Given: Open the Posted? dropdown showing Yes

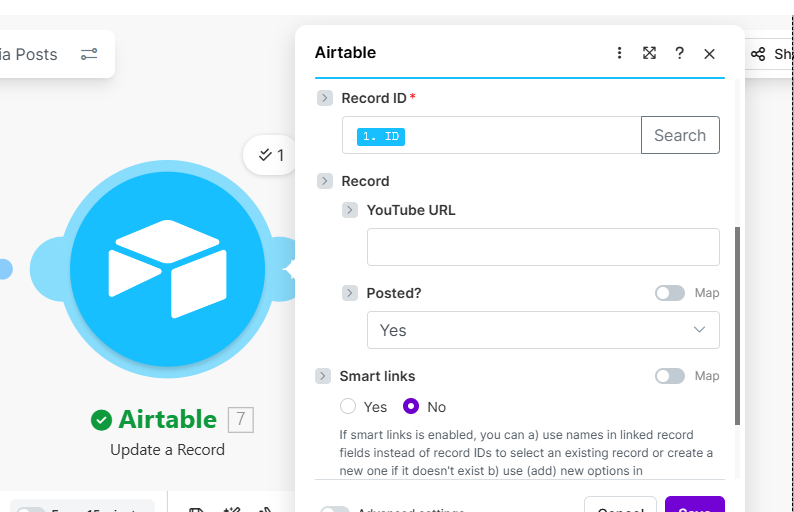Looking at the screenshot, I should point(543,330).
